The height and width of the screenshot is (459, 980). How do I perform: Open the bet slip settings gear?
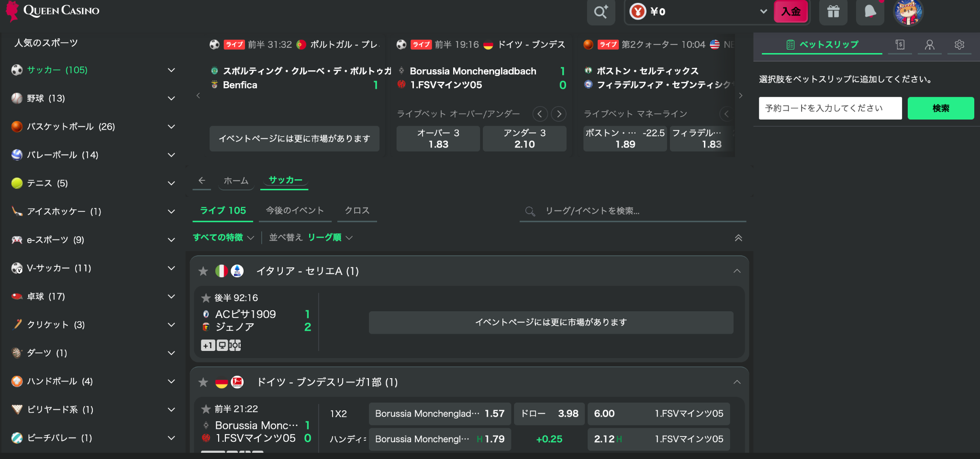[959, 44]
